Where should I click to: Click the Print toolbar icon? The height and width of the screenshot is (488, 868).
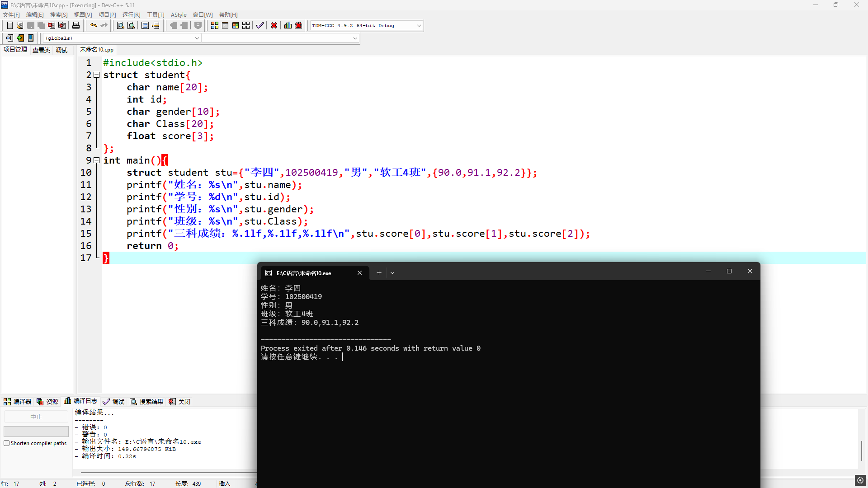[x=76, y=26]
